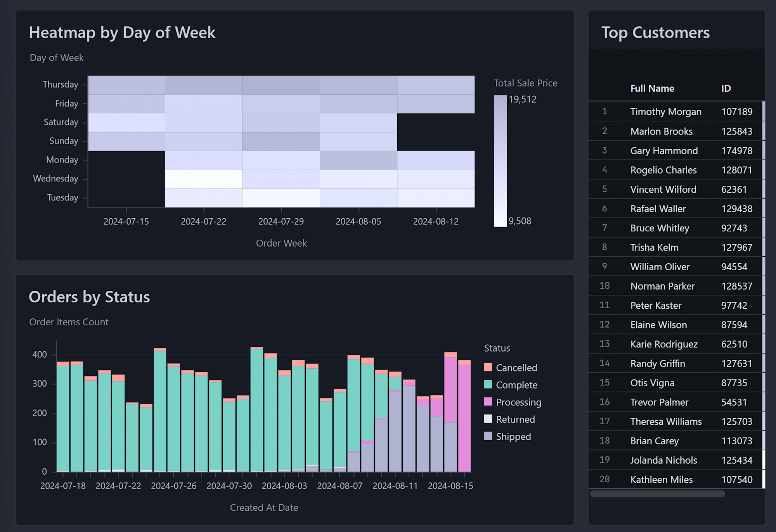Click customer name Brian Carey
Image resolution: width=776 pixels, height=532 pixels.
(x=655, y=441)
